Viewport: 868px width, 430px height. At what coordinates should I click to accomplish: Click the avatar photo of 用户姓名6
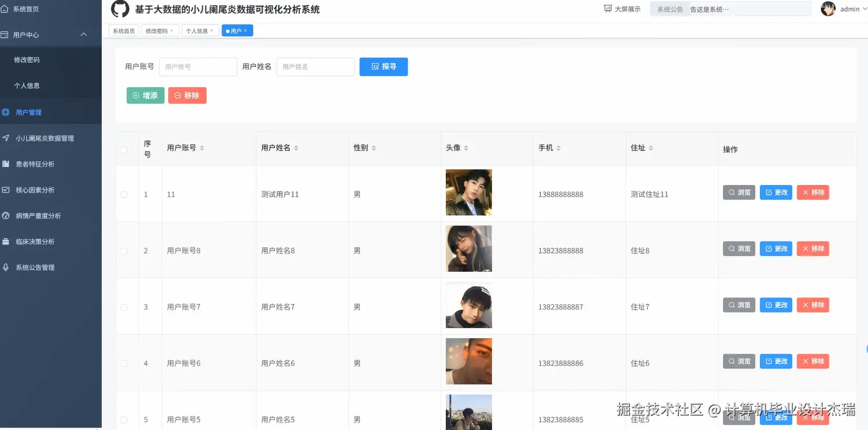click(x=469, y=361)
